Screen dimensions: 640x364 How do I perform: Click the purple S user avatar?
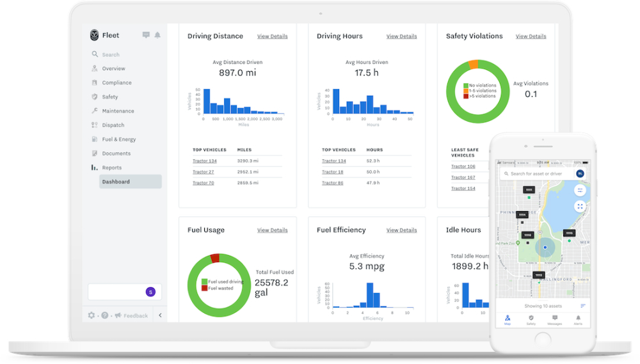(150, 292)
